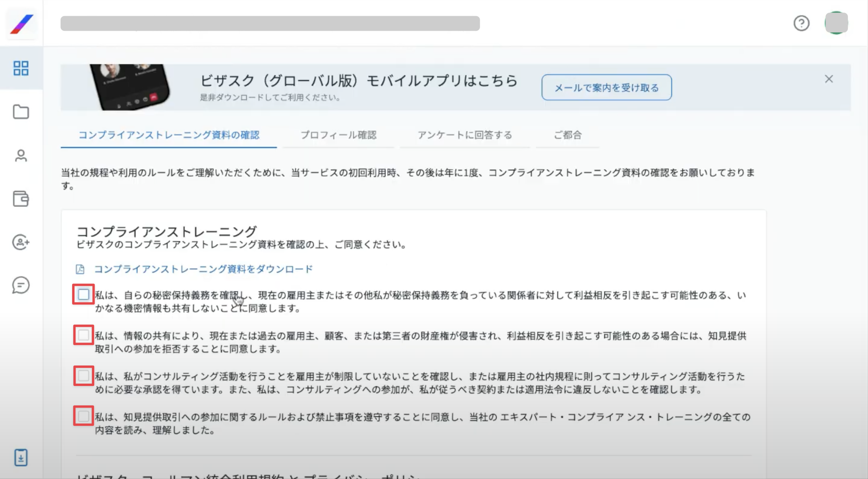The height and width of the screenshot is (479, 868).
Task: Click コンプライアンストレーニング資料をダウンロード link
Action: [203, 269]
